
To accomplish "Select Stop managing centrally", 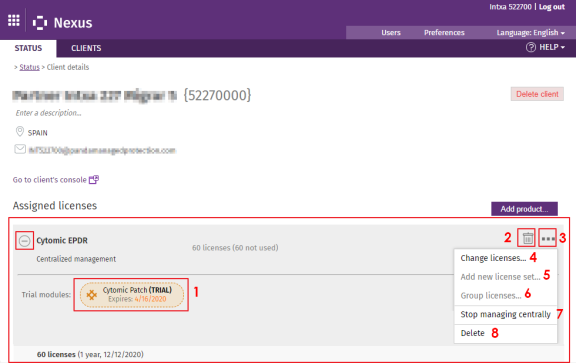I will (505, 315).
